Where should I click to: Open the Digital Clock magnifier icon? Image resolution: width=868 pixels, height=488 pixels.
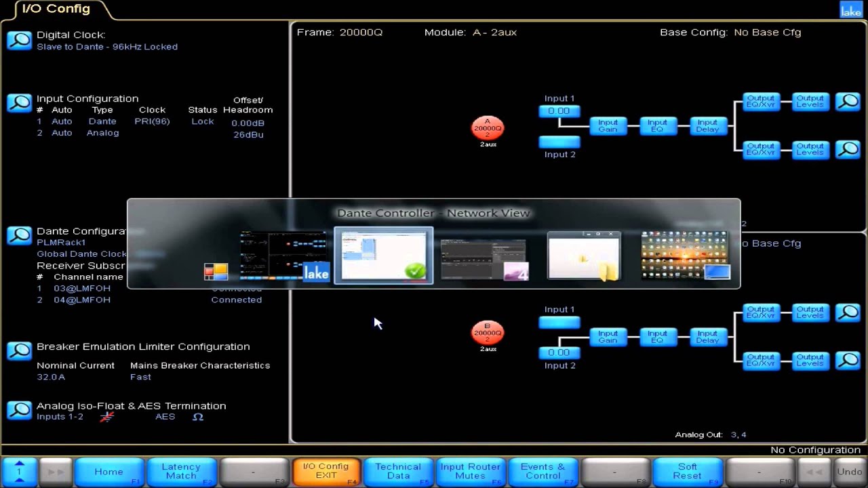20,40
